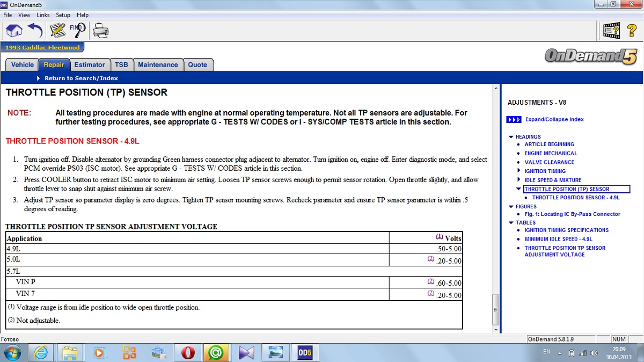644x362 pixels.
Task: Expand the IDLE SPEED & MIXTURE node
Action: tap(518, 180)
